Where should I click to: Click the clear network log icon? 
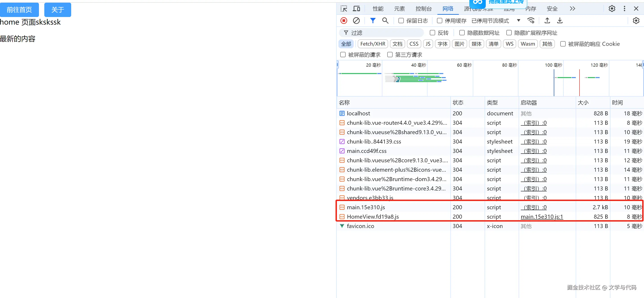(x=356, y=21)
